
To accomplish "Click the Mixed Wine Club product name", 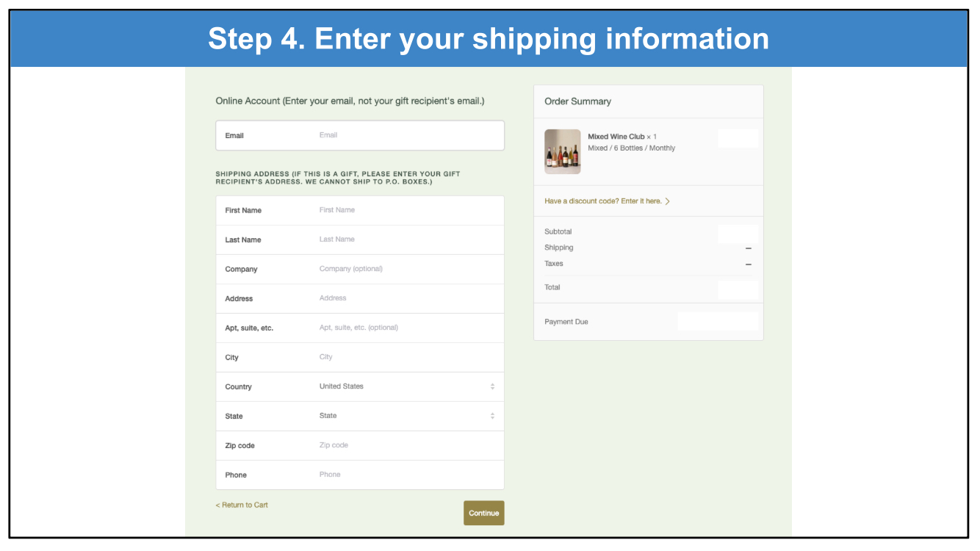I will pos(616,137).
